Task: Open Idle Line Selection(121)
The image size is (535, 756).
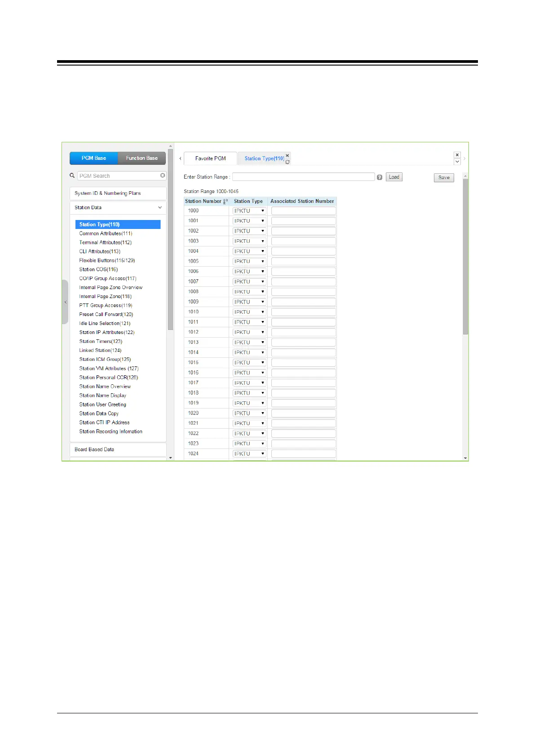Action: point(105,323)
